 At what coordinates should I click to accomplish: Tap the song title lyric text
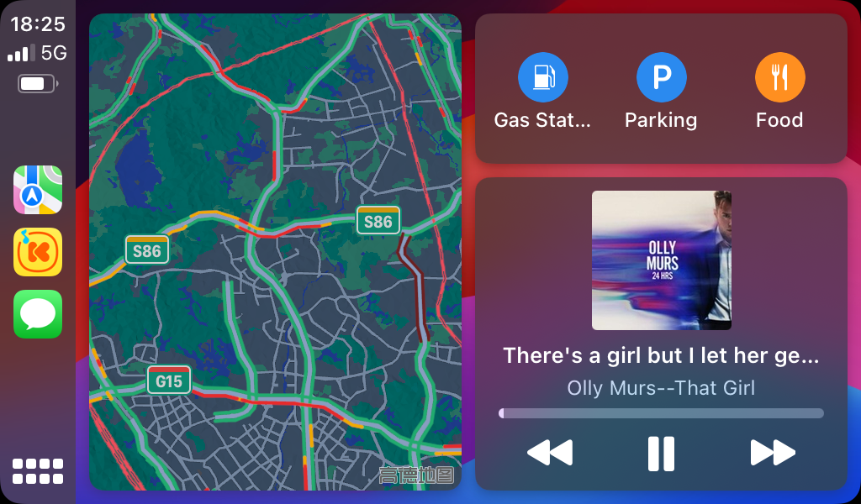pos(661,355)
